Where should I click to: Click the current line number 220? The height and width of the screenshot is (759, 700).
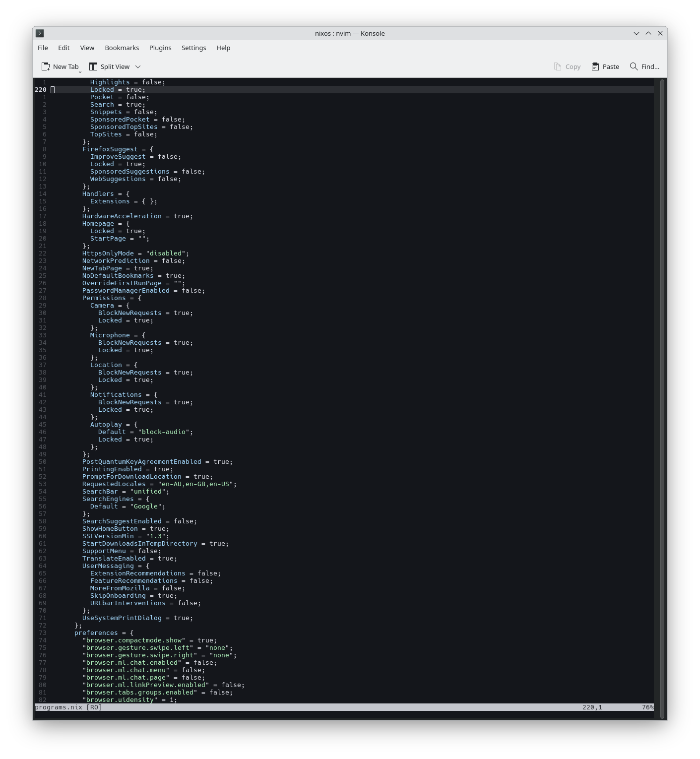pyautogui.click(x=41, y=90)
